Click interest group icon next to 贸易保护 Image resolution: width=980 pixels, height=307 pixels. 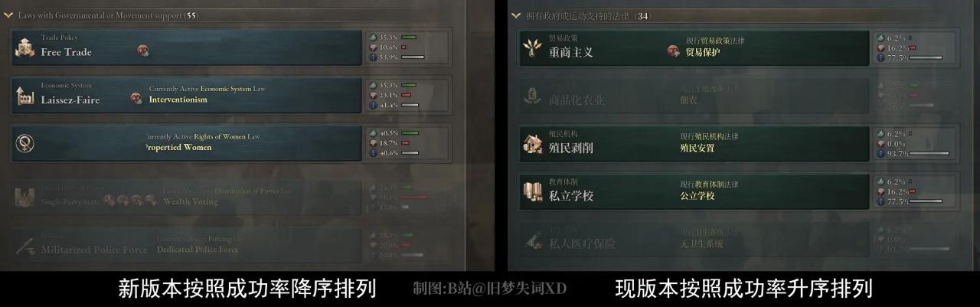point(673,51)
